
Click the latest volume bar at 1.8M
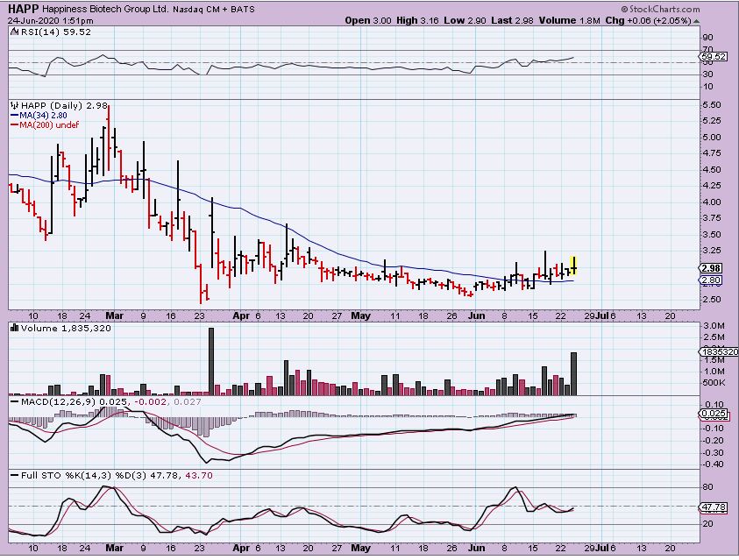point(573,373)
